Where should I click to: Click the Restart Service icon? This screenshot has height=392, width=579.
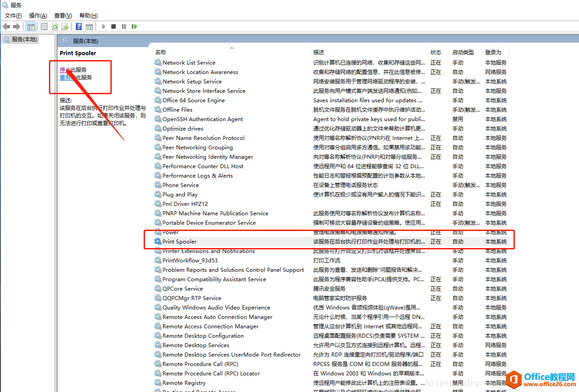click(134, 26)
